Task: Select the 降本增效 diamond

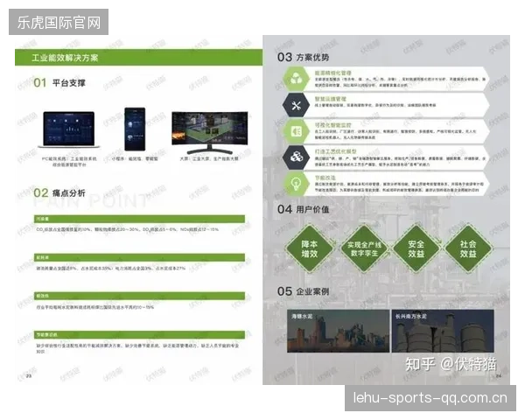Action: click(x=310, y=248)
